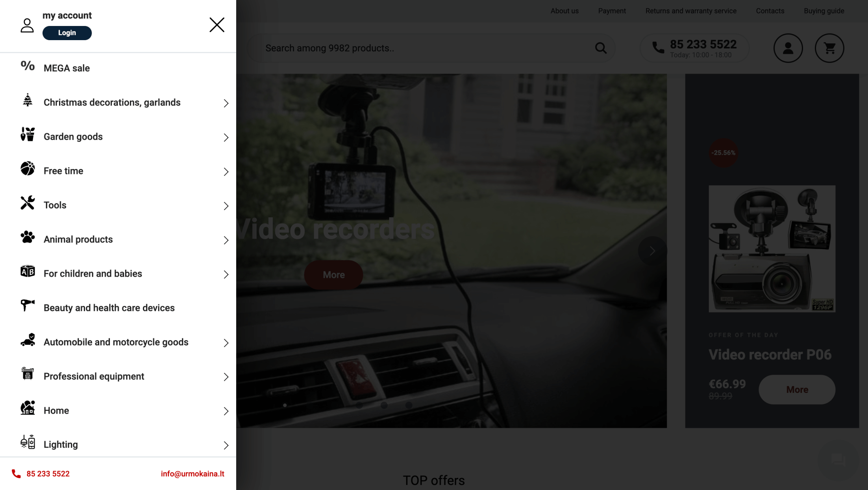Click the car icon for Automobile goods

28,340
